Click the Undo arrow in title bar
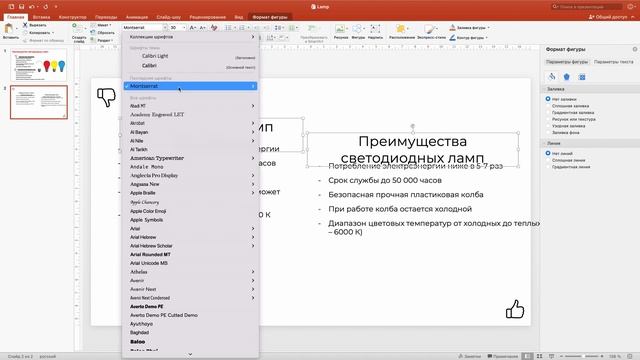 pos(31,7)
